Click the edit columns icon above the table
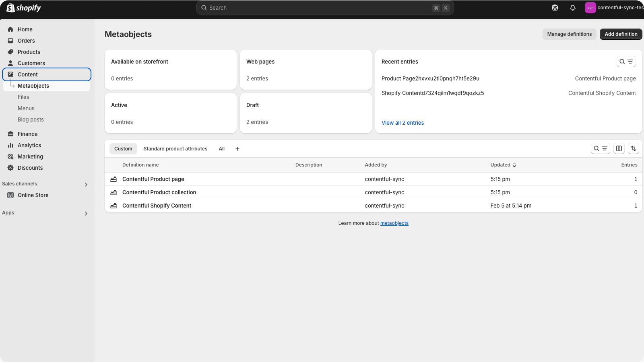Image resolution: width=644 pixels, height=362 pixels. pos(619,148)
